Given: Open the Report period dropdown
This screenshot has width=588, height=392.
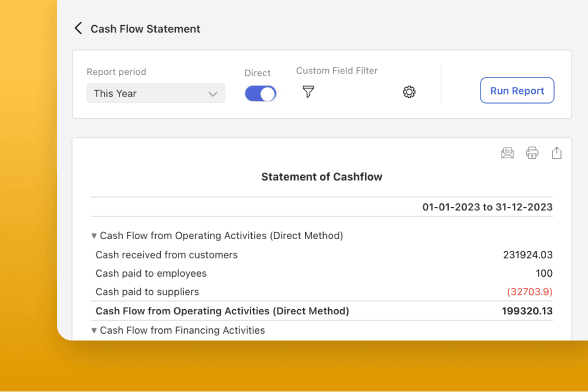Looking at the screenshot, I should coord(156,93).
